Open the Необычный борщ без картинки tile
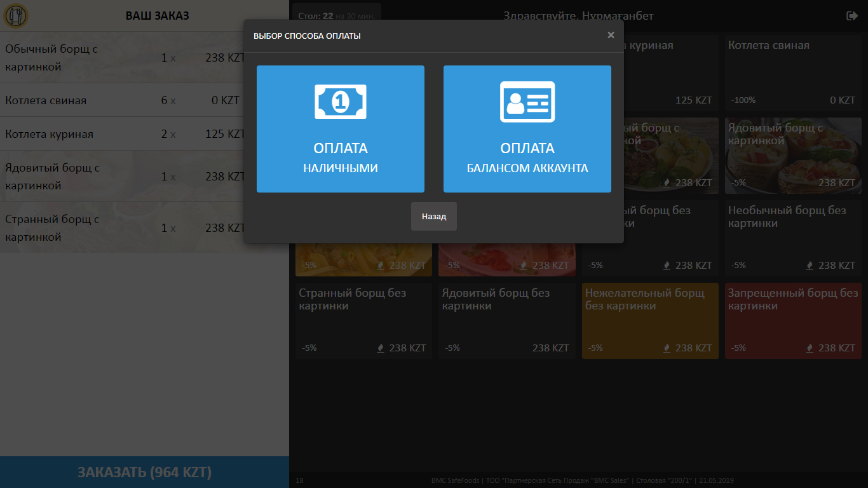Viewport: 868px width, 488px height. coord(793,238)
